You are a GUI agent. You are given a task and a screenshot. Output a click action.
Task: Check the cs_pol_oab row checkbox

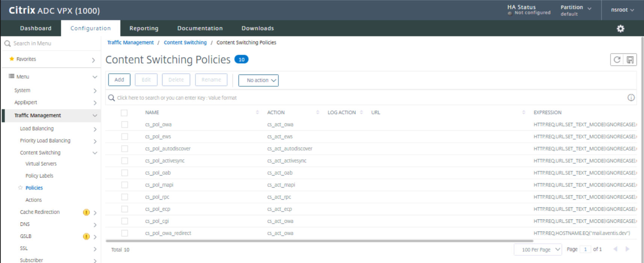(x=124, y=173)
